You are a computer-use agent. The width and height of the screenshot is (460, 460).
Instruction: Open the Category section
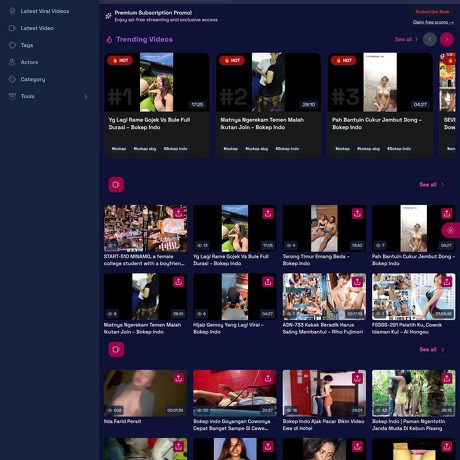(33, 79)
